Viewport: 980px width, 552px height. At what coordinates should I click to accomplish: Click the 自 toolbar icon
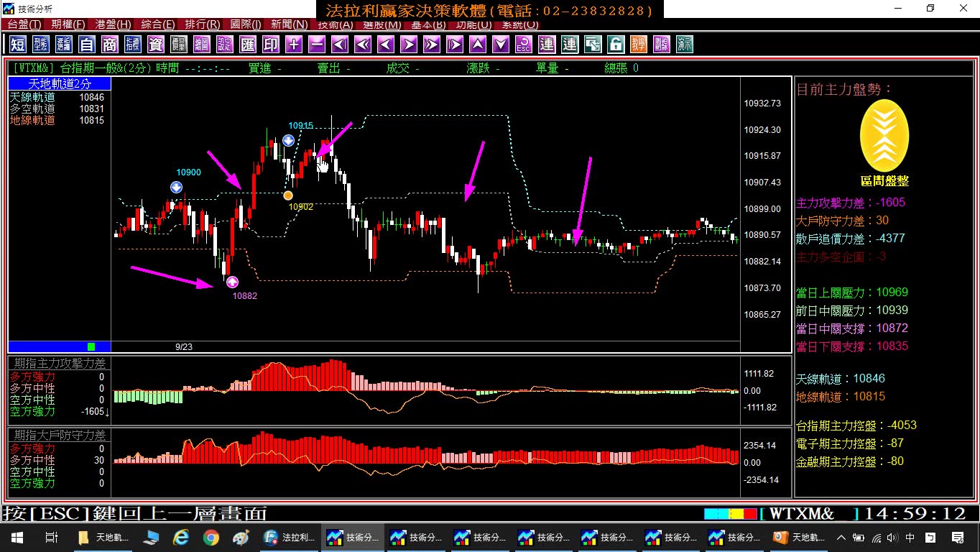pos(87,44)
